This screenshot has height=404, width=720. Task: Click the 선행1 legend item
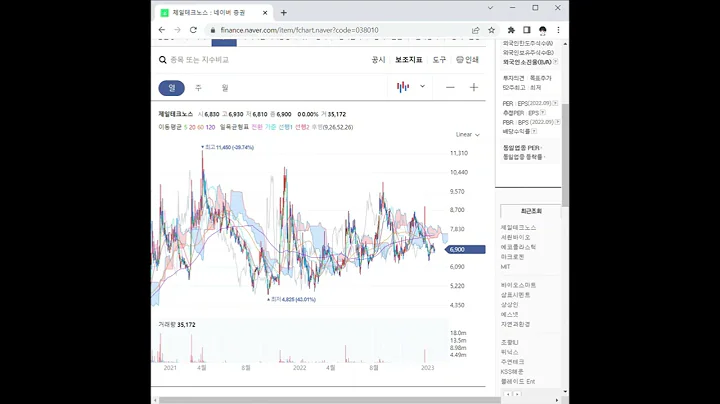(x=286, y=127)
